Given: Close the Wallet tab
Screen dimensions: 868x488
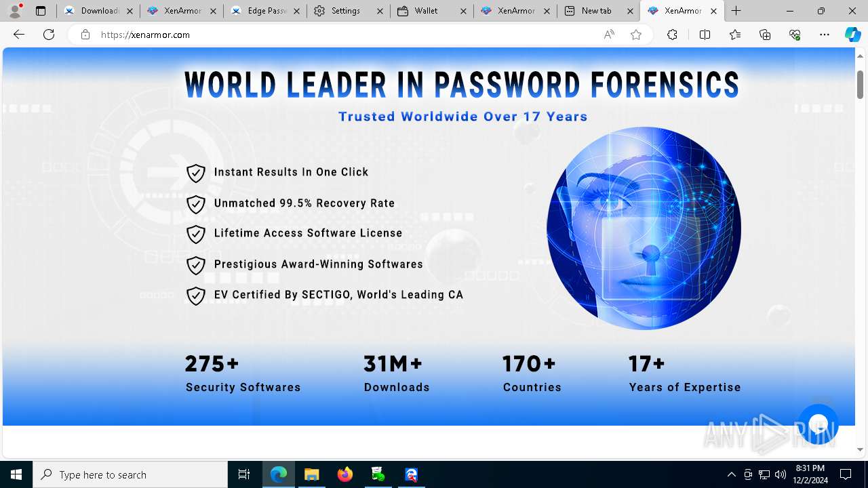Looking at the screenshot, I should tap(464, 12).
